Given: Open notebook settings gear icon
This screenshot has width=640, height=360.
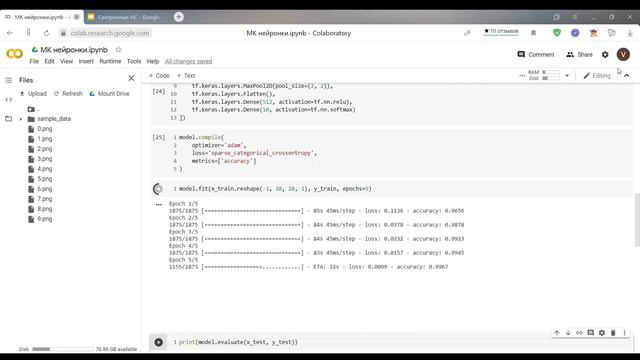Looking at the screenshot, I should [605, 54].
